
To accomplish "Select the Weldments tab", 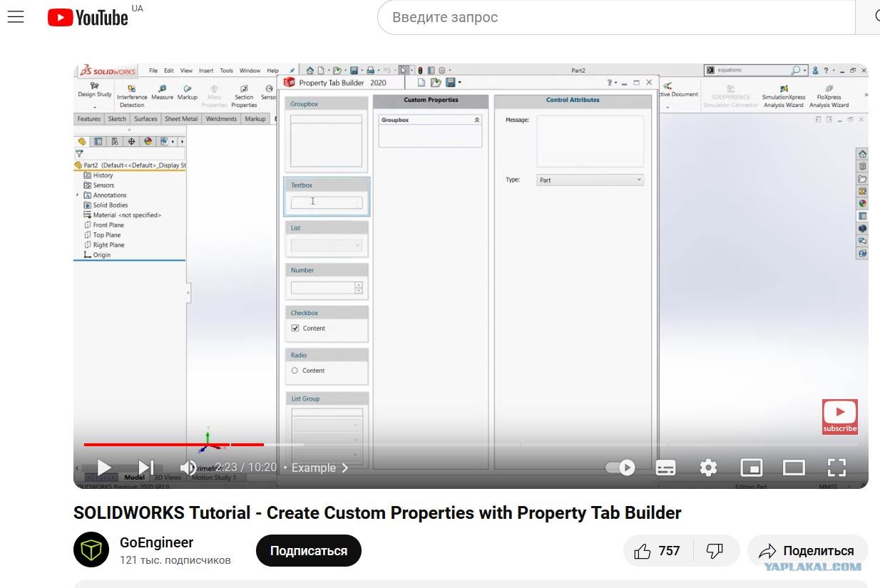I will tap(221, 119).
